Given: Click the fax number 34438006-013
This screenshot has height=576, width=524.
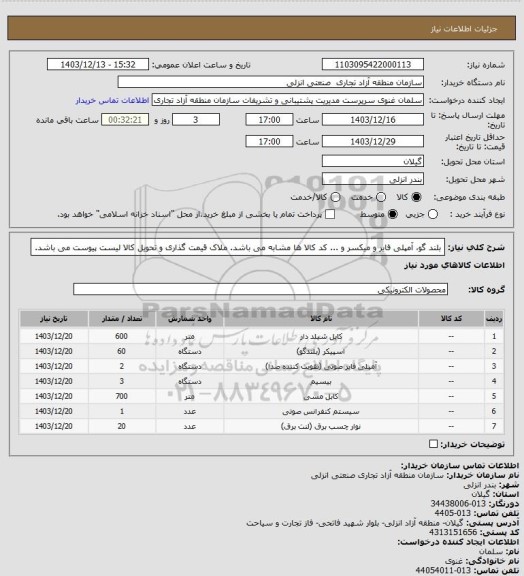Looking at the screenshot, I should [458, 503].
